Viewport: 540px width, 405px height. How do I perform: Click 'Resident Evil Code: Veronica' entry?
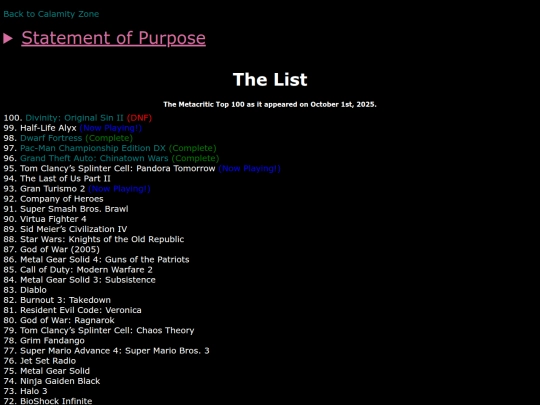point(81,310)
